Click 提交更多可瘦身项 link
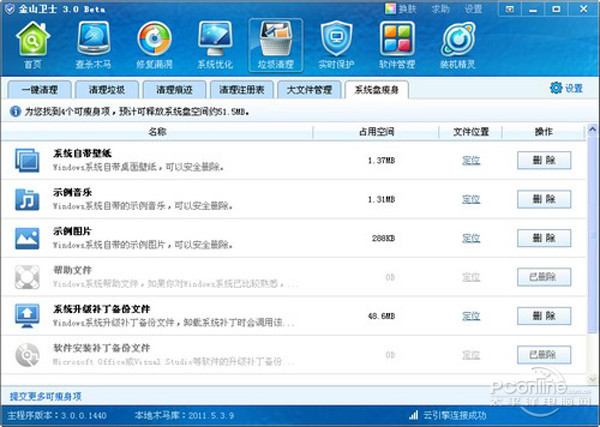 tap(46, 396)
